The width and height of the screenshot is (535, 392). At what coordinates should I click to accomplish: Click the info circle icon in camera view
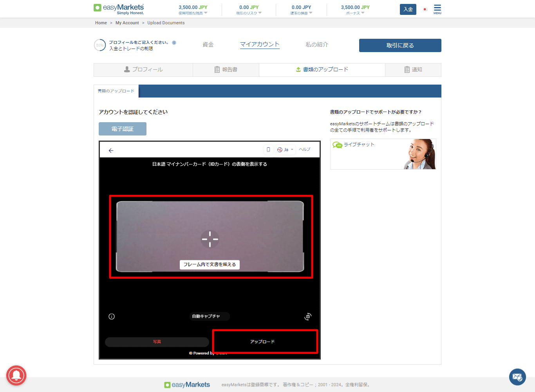112,316
